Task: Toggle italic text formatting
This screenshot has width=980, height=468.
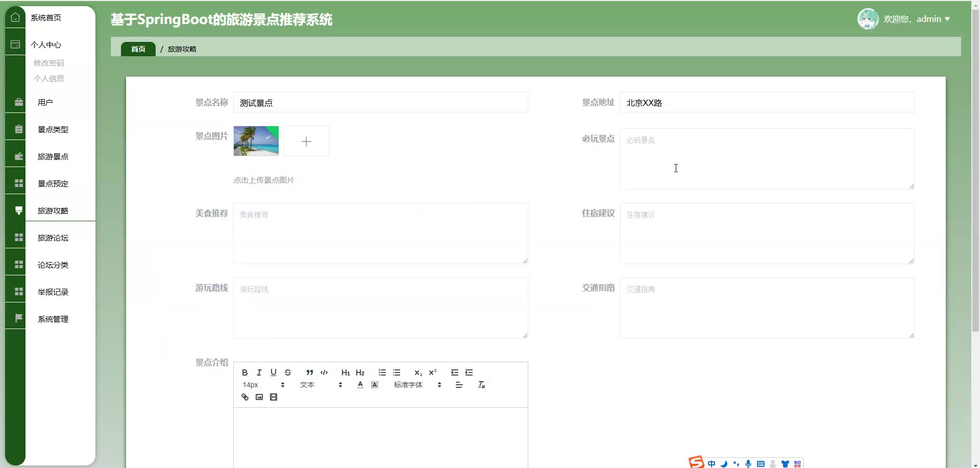Action: coord(259,372)
